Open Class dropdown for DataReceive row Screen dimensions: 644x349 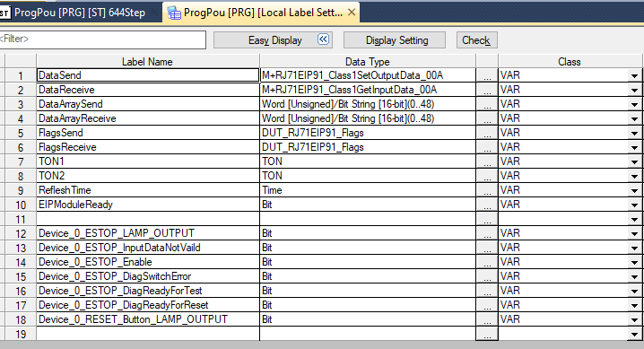[634, 91]
